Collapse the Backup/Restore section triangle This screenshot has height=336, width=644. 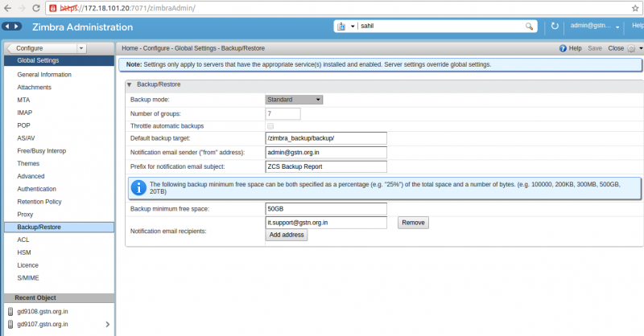pyautogui.click(x=129, y=84)
